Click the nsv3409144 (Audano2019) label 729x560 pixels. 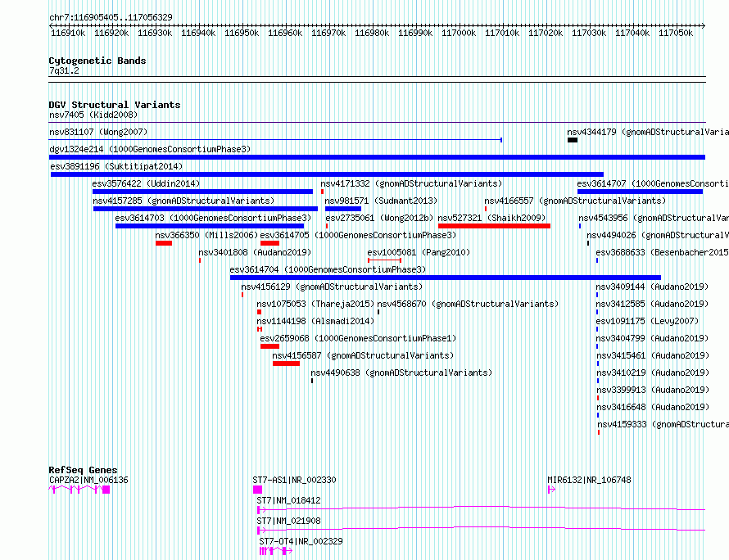pyautogui.click(x=652, y=287)
